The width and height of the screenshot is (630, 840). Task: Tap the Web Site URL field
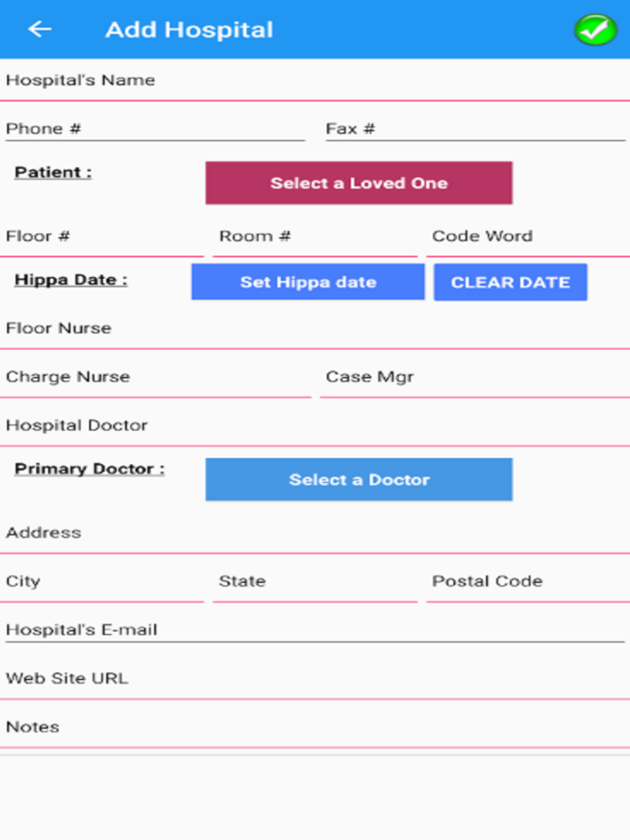(x=315, y=679)
